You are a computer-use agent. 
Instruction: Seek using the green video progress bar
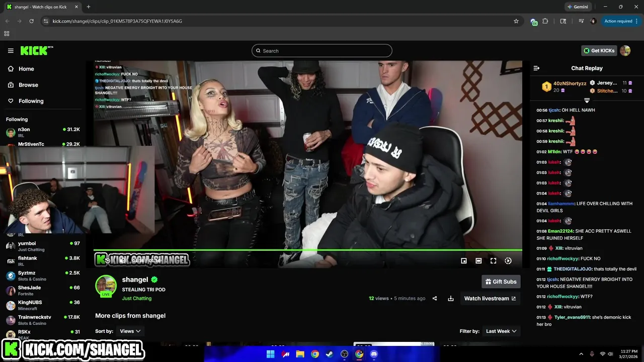click(x=307, y=250)
